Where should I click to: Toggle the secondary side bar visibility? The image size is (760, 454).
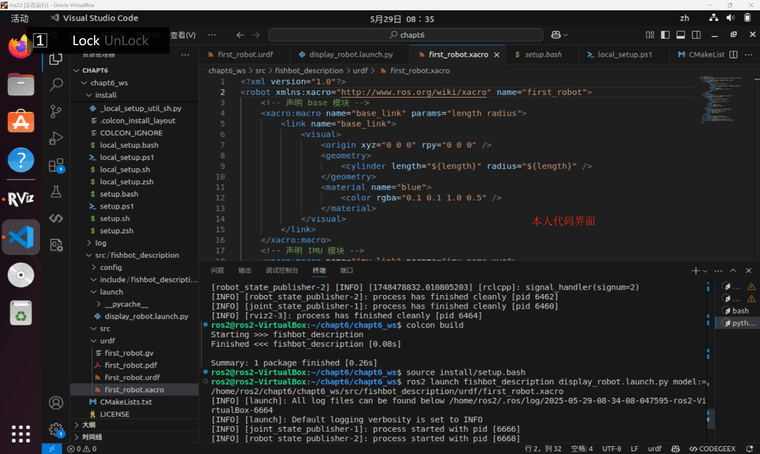point(696,35)
